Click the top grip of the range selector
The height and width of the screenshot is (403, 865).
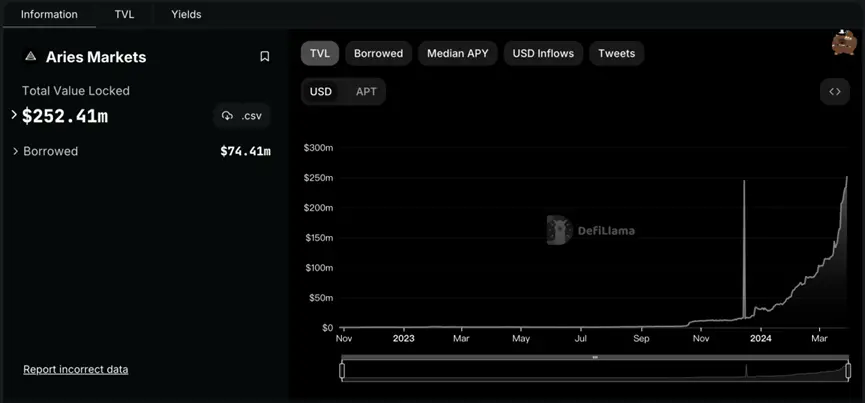click(595, 357)
